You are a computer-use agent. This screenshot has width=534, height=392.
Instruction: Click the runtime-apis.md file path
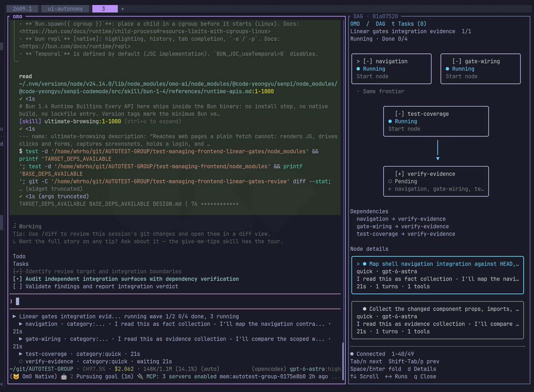pos(178,88)
